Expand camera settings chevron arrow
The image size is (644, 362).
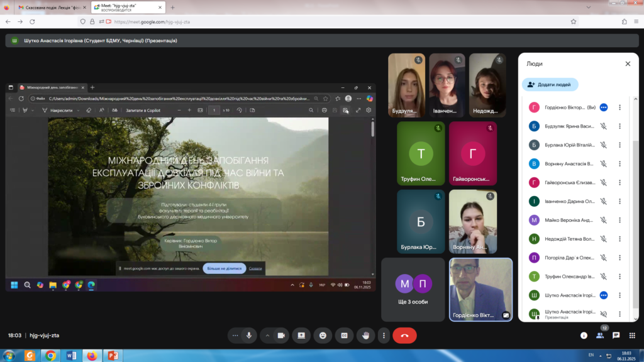[267, 336]
